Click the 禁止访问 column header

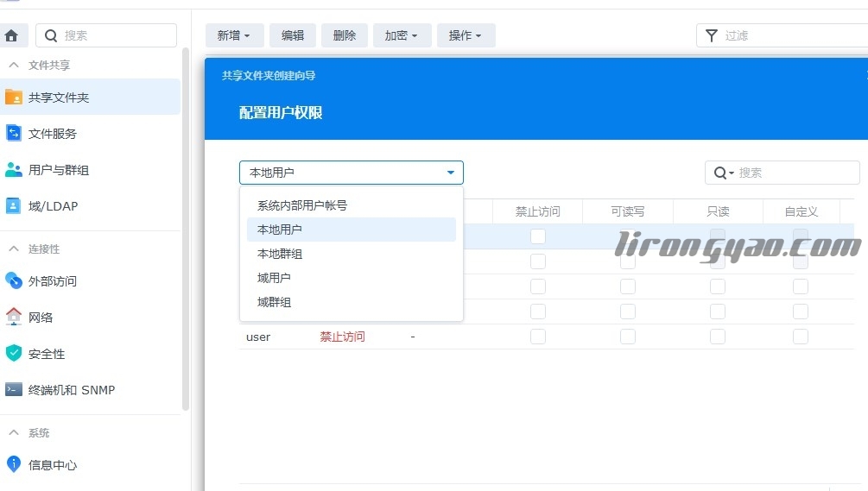pos(537,211)
